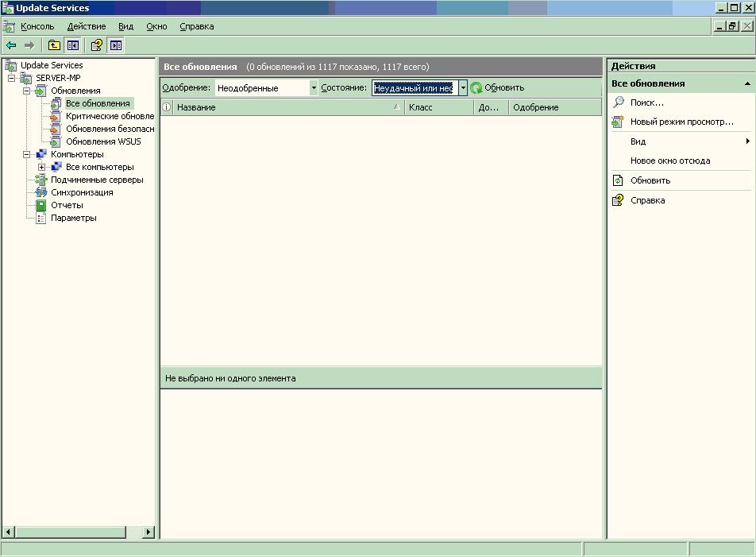Click the tree pane horizontal scrollbar thumb

pos(71,532)
